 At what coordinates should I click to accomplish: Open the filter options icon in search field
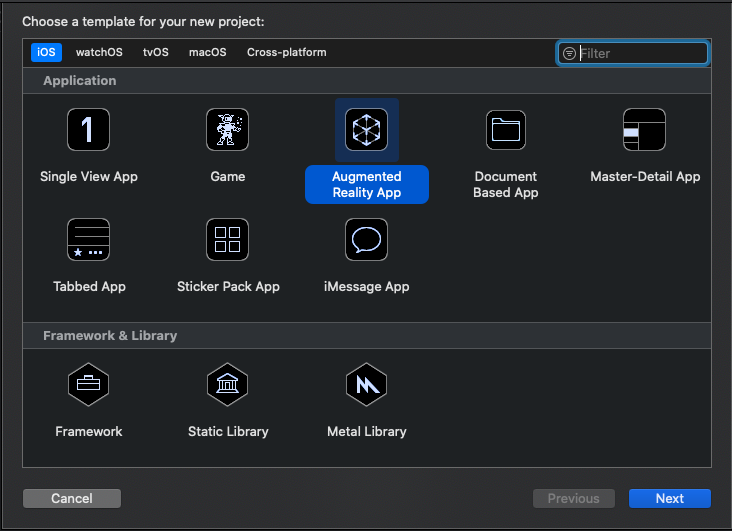click(x=569, y=53)
